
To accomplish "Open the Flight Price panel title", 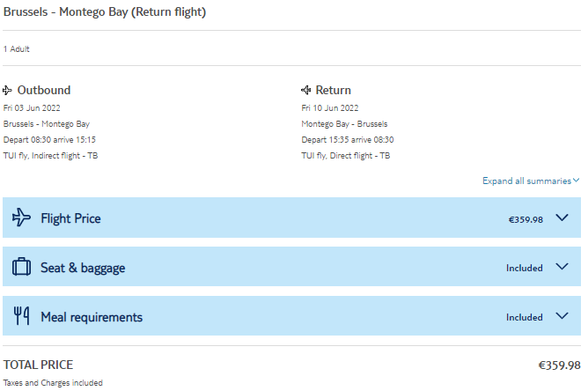I will pos(70,218).
